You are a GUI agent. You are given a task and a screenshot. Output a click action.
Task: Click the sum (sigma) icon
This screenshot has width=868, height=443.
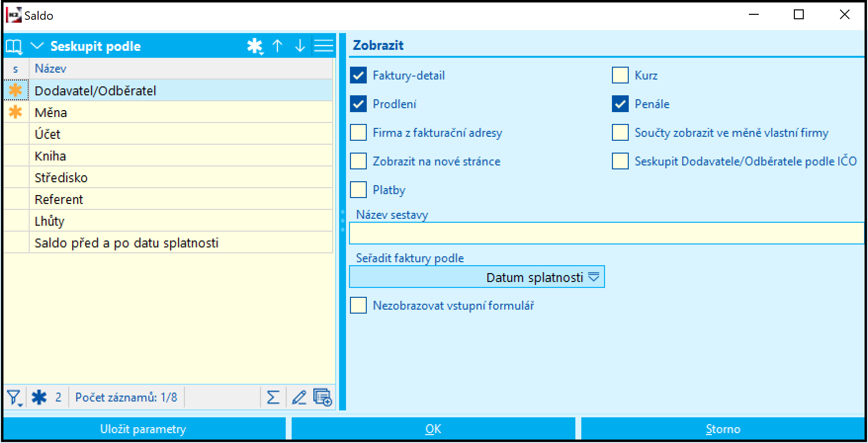point(273,397)
